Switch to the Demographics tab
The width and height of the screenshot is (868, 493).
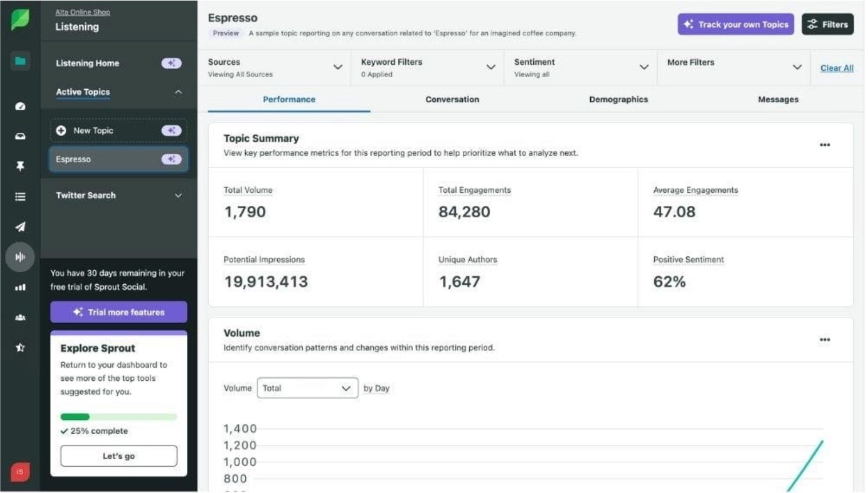[619, 100]
